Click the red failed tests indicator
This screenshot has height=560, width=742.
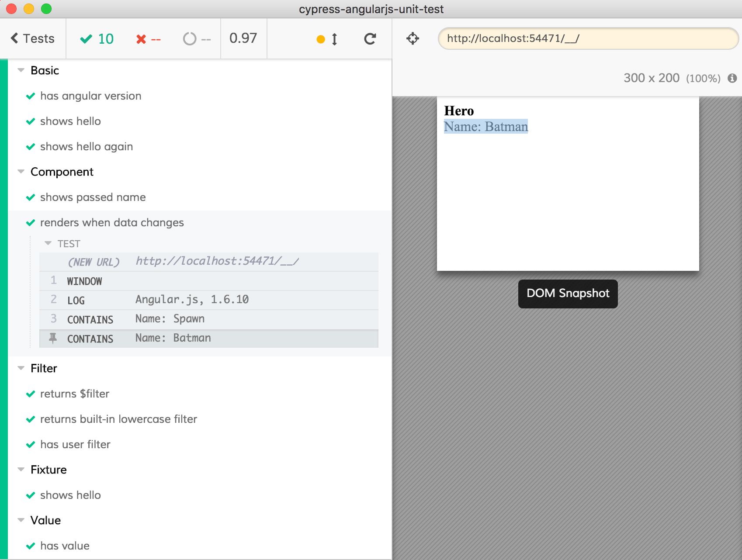tap(148, 38)
